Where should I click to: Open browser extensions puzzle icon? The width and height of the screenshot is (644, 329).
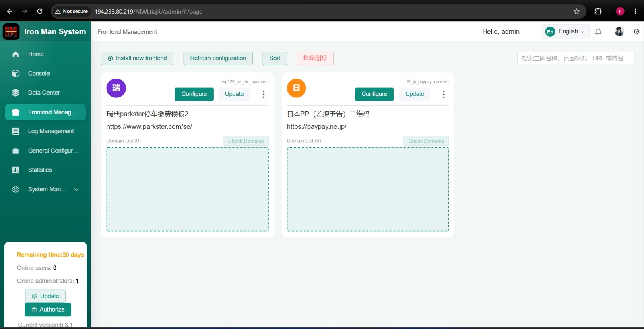(x=598, y=11)
